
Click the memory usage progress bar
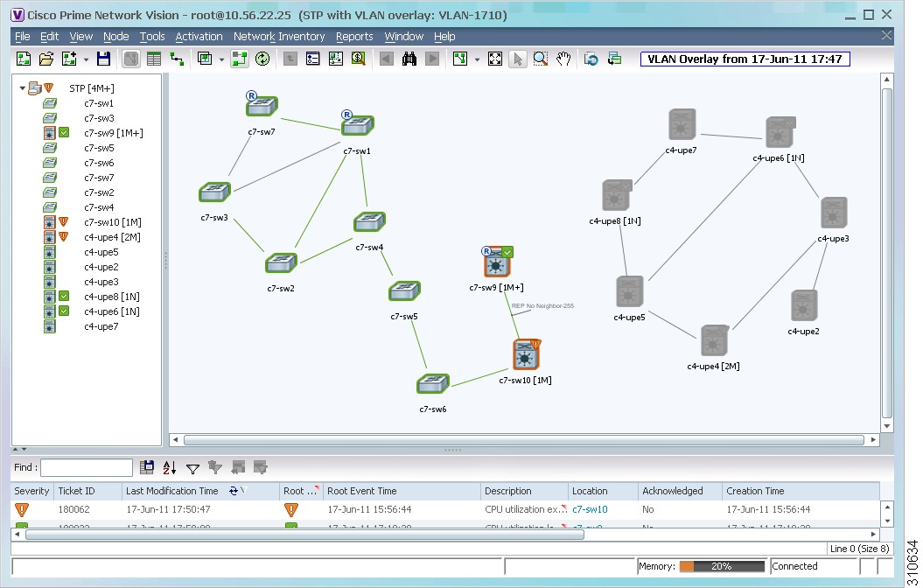[722, 566]
